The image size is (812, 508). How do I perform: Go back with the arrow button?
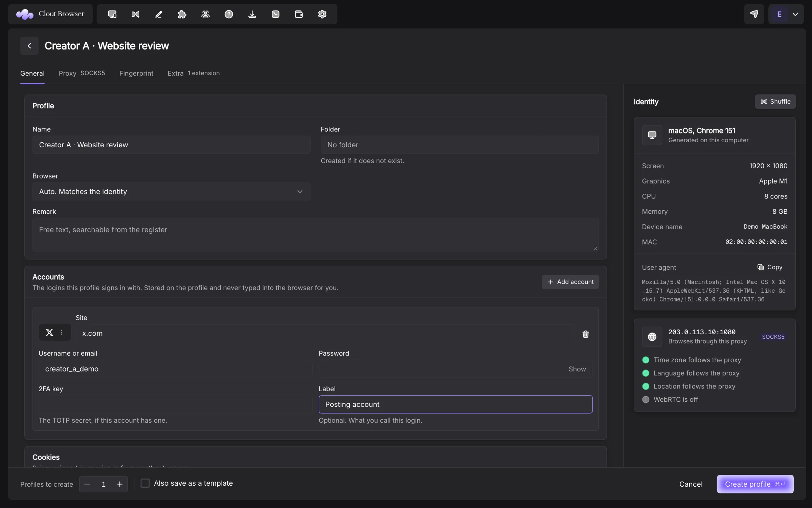(29, 46)
